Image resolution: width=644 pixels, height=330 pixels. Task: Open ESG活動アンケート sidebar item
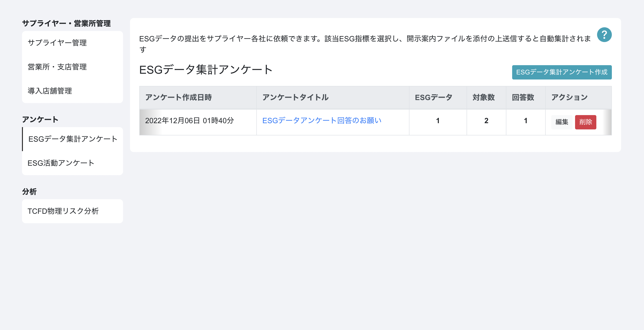tap(72, 163)
